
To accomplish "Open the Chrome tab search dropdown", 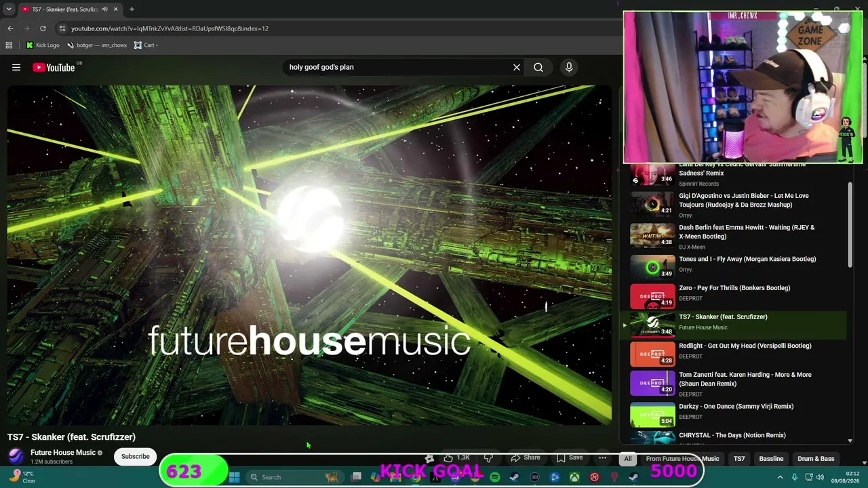I will click(x=9, y=9).
